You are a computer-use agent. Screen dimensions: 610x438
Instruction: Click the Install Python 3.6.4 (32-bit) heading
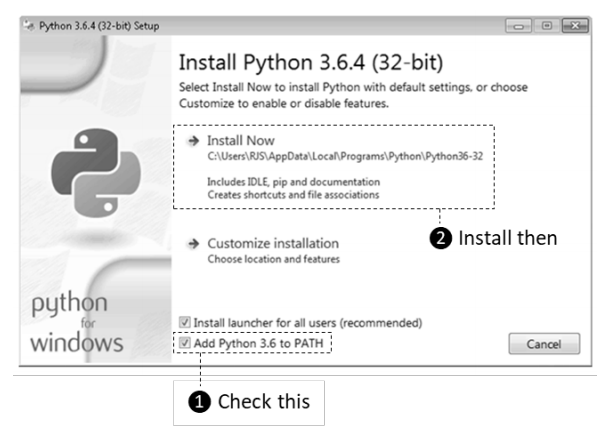311,62
